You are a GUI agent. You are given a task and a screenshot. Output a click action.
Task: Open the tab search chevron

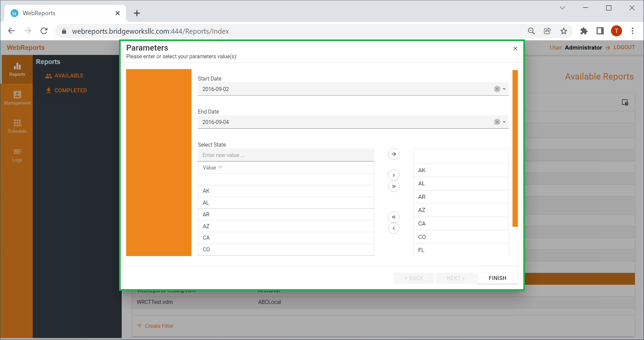click(562, 8)
